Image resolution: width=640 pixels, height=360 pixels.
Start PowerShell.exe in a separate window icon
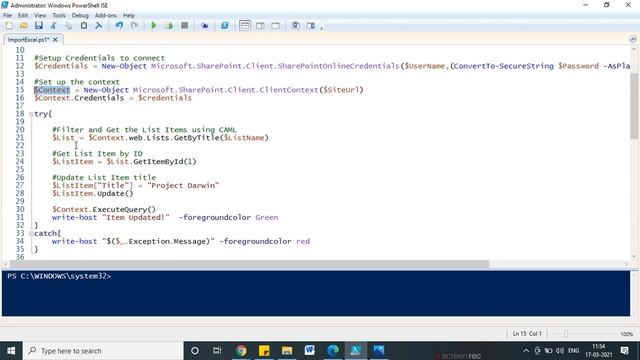tap(224, 26)
